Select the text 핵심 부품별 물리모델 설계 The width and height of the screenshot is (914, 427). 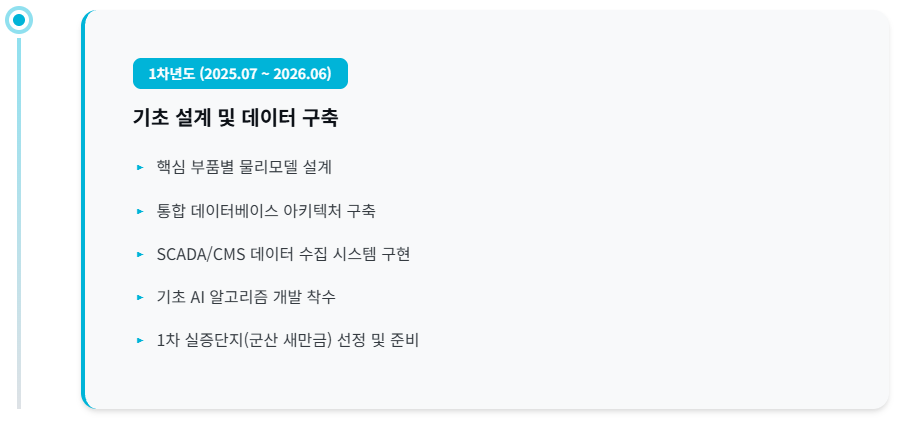coord(244,167)
